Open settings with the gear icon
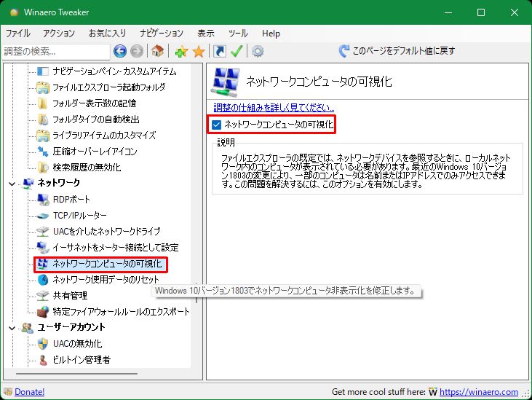Image resolution: width=532 pixels, height=400 pixels. point(258,51)
